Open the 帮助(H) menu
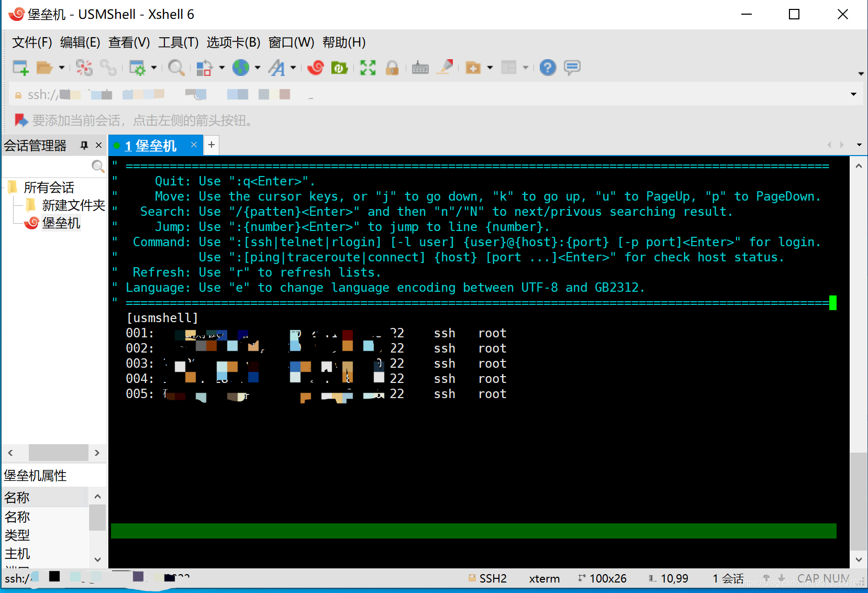This screenshot has width=868, height=593. 344,42
